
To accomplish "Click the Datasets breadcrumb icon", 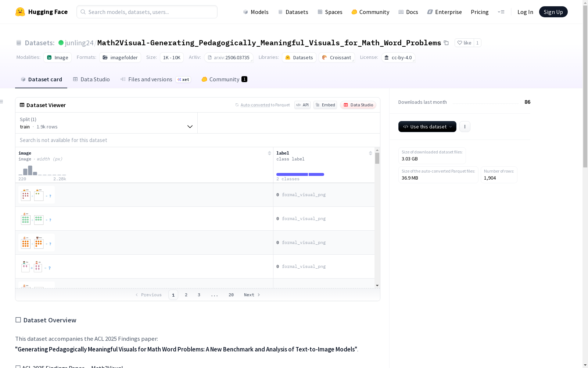I will 19,43.
